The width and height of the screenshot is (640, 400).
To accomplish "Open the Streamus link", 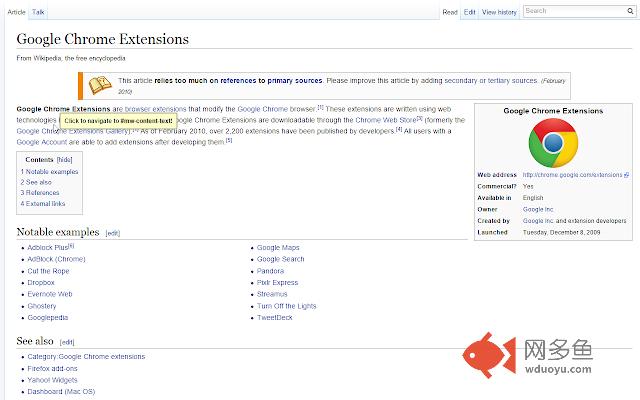I will coord(272,294).
